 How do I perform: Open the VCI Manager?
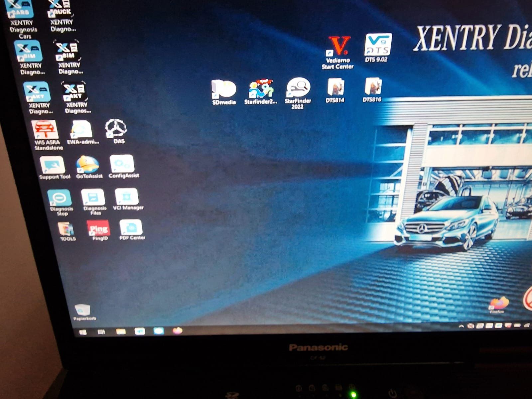point(127,196)
